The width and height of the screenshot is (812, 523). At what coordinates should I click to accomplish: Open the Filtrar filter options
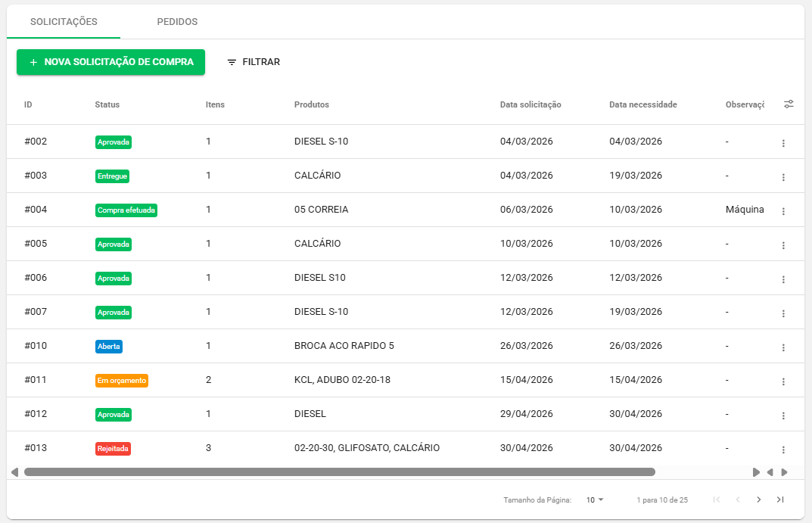coord(254,62)
